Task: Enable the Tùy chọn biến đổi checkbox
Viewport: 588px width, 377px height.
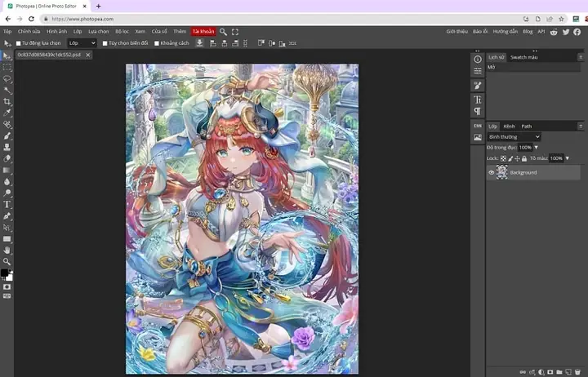Action: (x=105, y=43)
